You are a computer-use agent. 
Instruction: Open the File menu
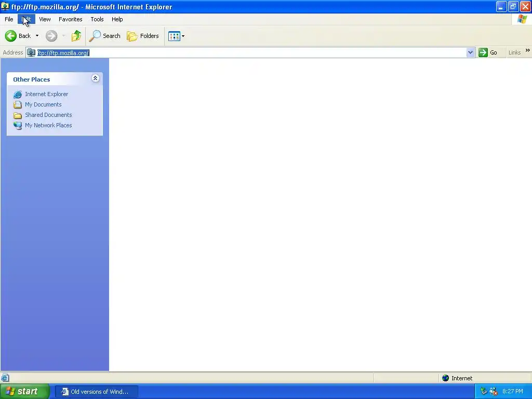9,19
